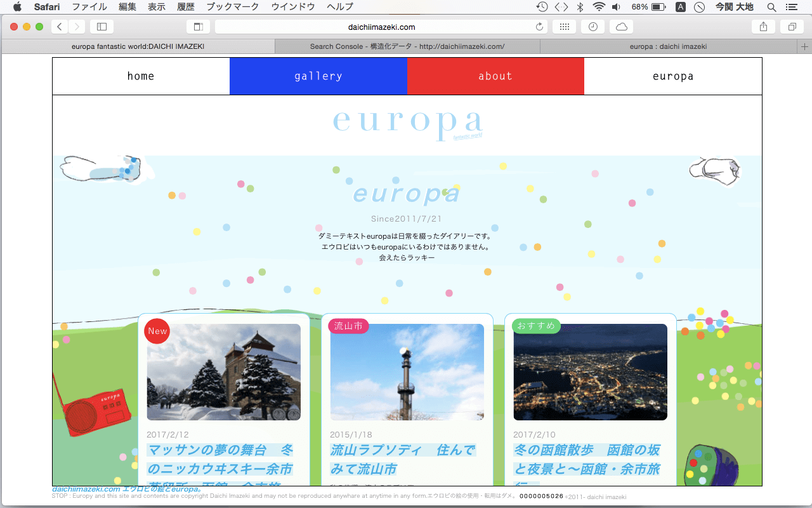Open the red about navigation link
The width and height of the screenshot is (812, 508).
pos(495,76)
